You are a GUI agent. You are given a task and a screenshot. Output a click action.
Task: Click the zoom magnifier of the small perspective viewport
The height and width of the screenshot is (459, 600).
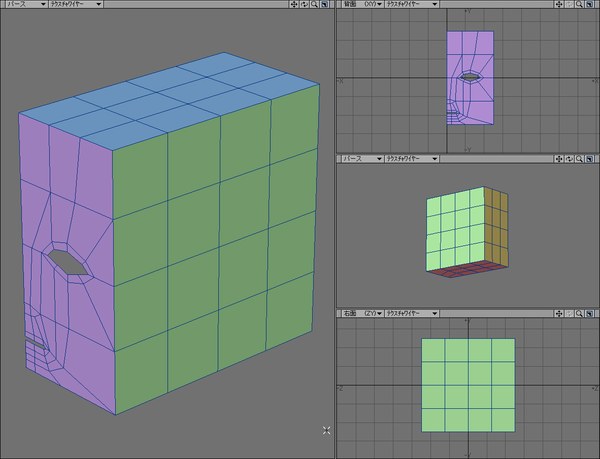pyautogui.click(x=579, y=159)
